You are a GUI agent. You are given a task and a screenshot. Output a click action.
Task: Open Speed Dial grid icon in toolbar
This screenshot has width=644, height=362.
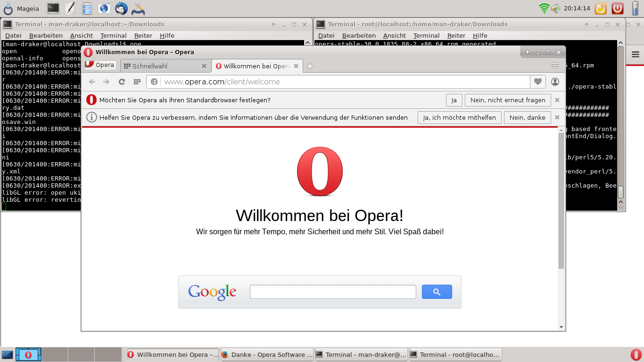click(137, 82)
